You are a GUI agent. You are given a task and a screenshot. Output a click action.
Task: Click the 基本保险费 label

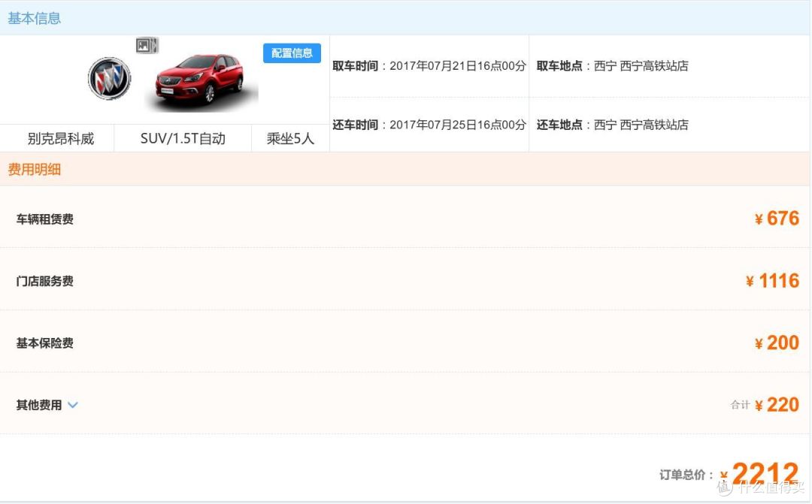44,343
